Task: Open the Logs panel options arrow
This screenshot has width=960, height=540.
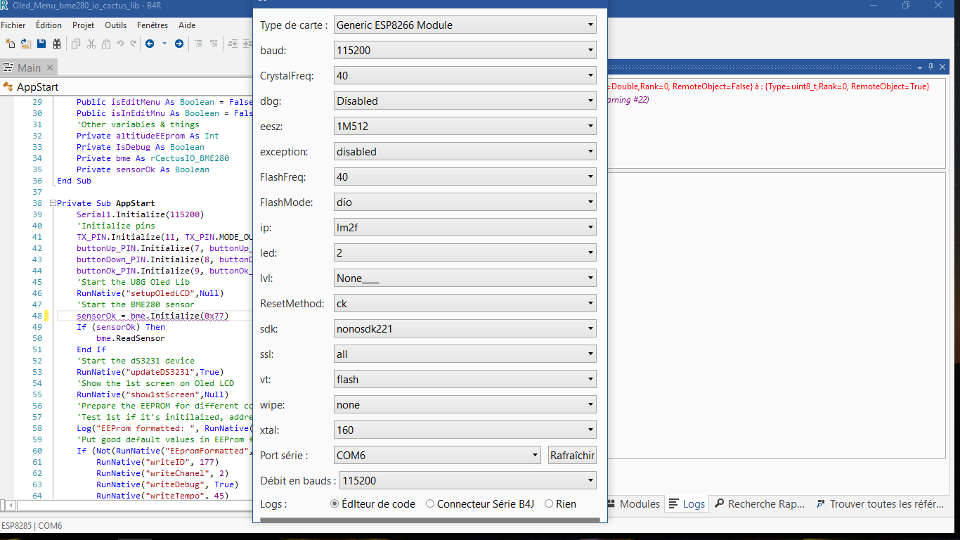Action: tap(920, 67)
